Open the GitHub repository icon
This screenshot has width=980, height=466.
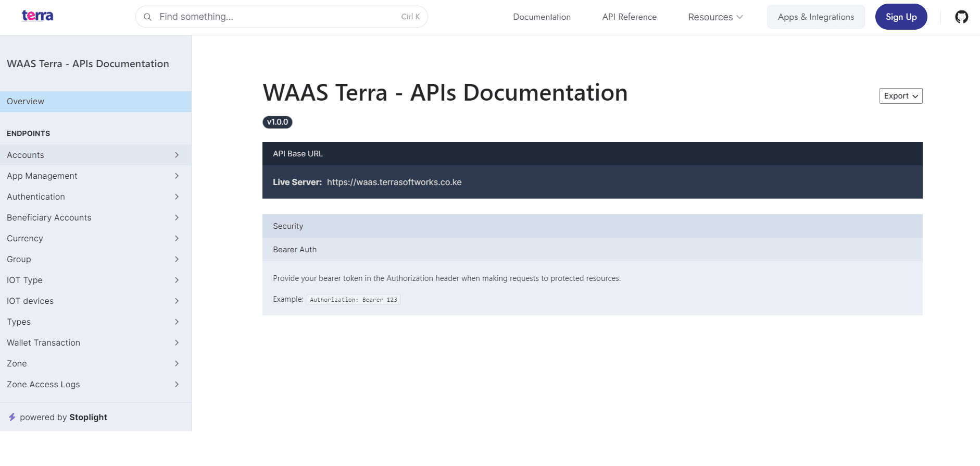(x=961, y=17)
